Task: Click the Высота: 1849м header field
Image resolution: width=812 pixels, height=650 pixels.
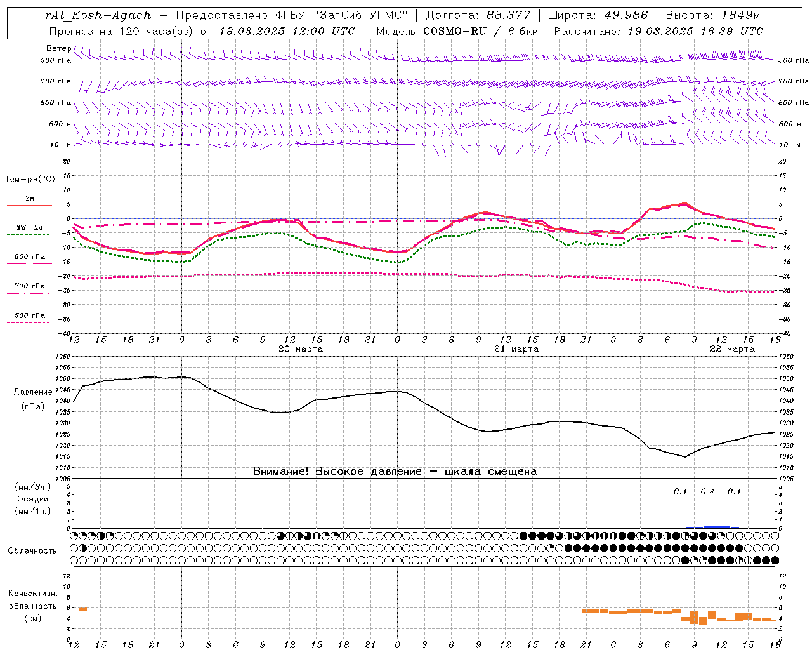Action: (x=713, y=15)
